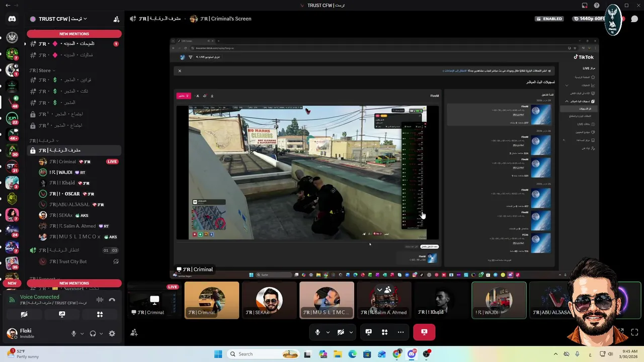The width and height of the screenshot is (644, 362).
Task: Open the ST server icon with badge 31
Action: 12,166
